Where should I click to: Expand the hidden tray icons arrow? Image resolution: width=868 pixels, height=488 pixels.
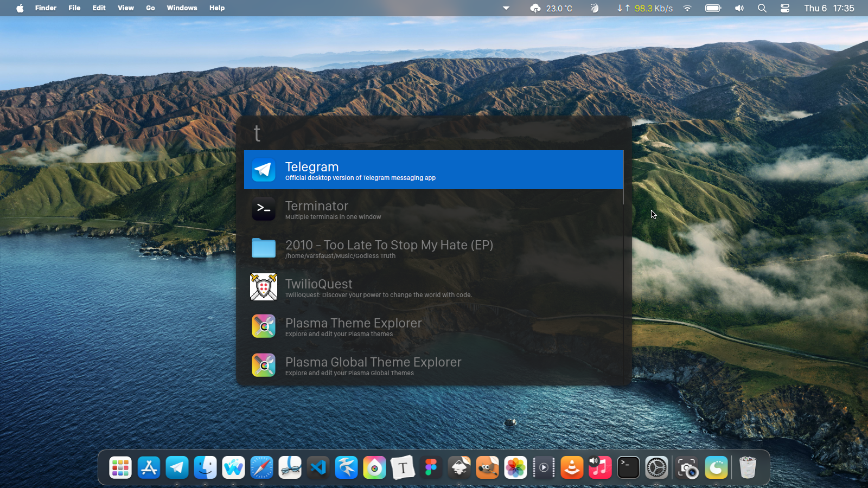coord(506,8)
